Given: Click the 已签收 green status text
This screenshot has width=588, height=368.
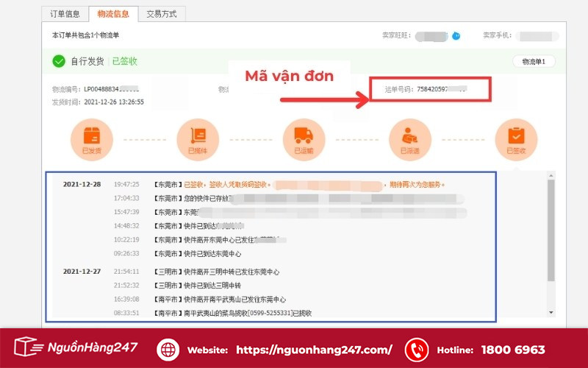Looking at the screenshot, I should (x=125, y=61).
